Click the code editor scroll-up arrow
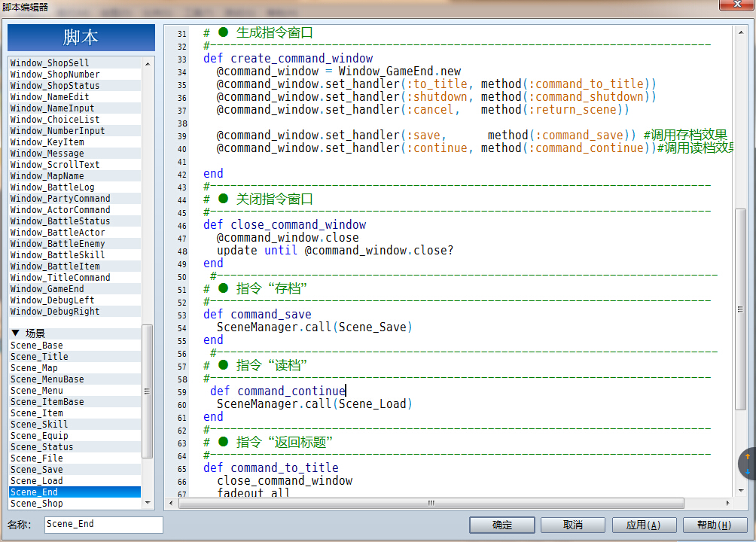 [x=741, y=32]
